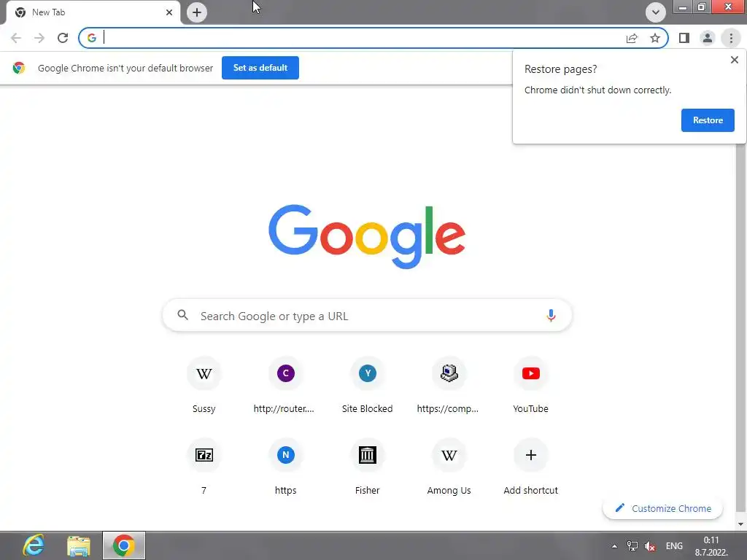Open File Explorer from the taskbar
Viewport: 747px width, 560px height.
[79, 545]
